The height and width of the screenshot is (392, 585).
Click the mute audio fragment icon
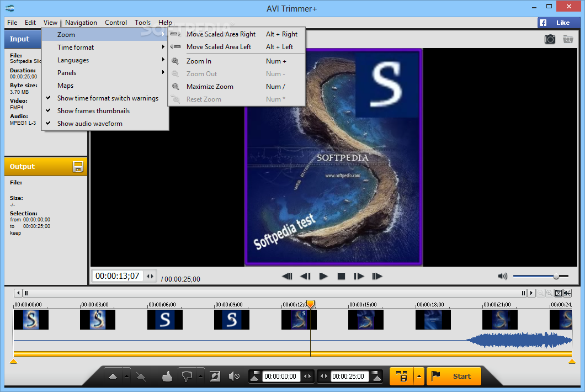coord(234,377)
